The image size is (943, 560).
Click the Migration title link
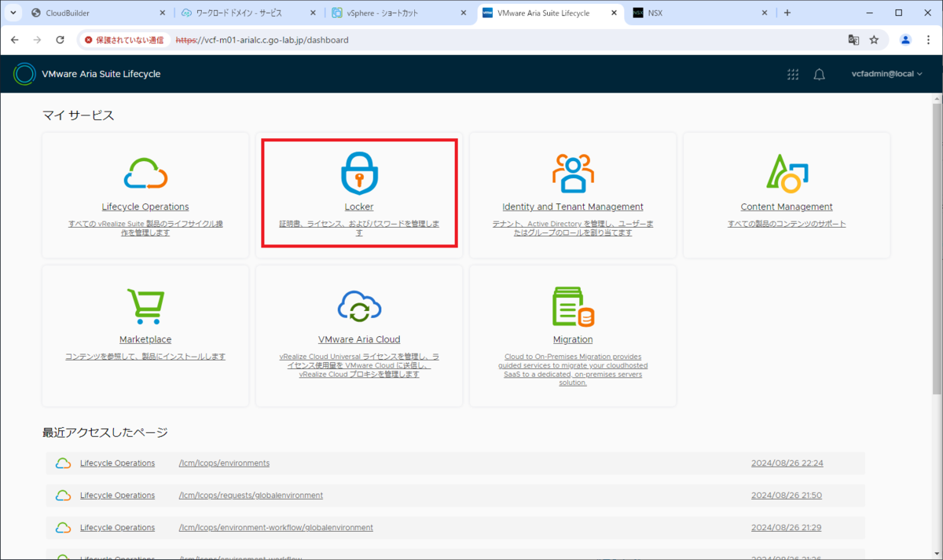(x=573, y=340)
